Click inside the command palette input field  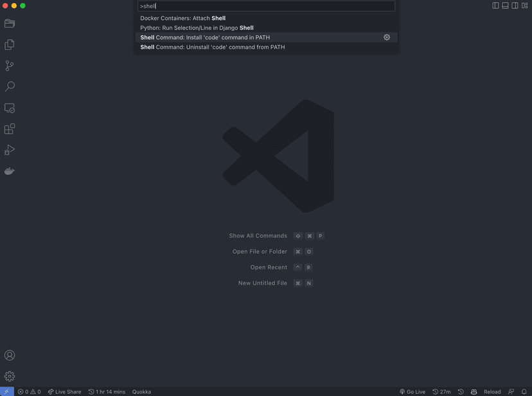267,6
